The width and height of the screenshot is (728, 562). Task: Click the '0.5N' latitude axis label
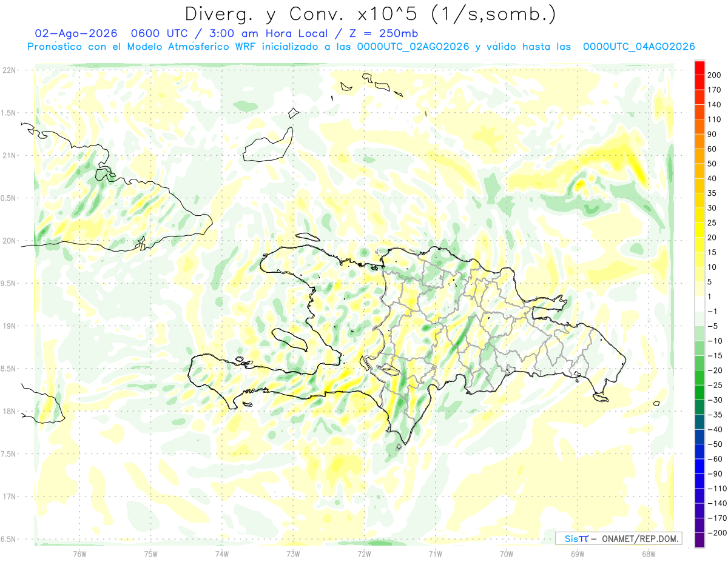pyautogui.click(x=8, y=198)
